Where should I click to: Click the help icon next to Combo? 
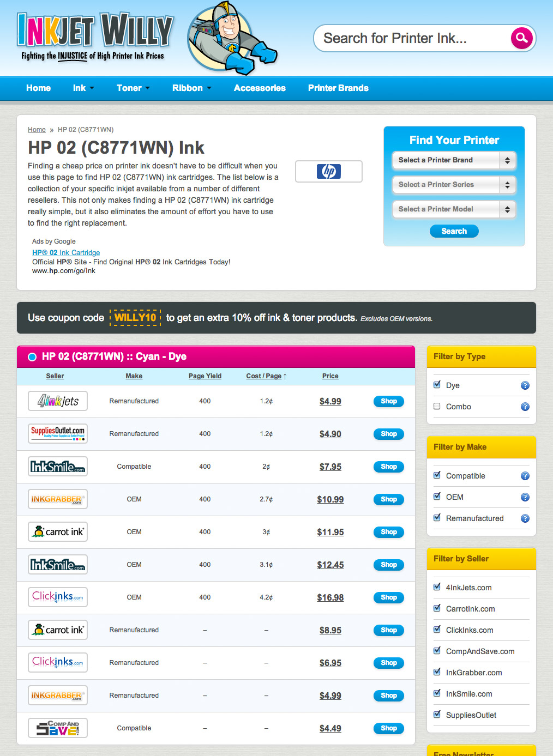tap(525, 407)
